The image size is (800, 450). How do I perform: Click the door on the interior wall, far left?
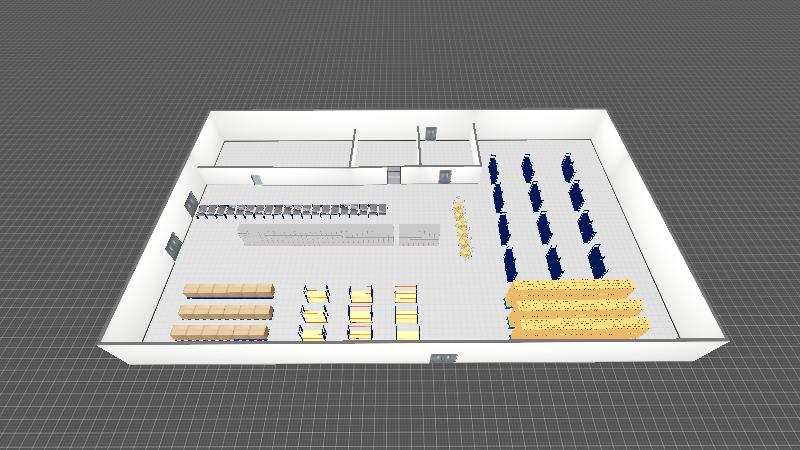click(x=256, y=180)
